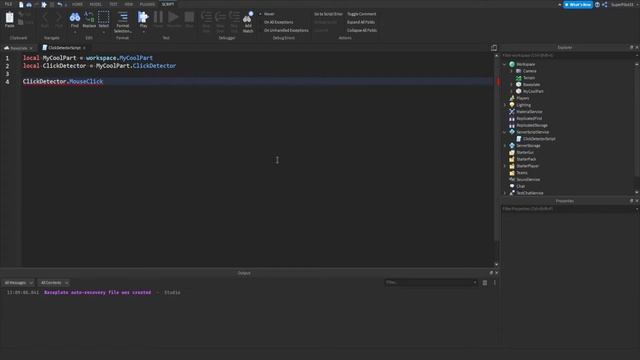Select Players service in Explorer

click(x=522, y=98)
